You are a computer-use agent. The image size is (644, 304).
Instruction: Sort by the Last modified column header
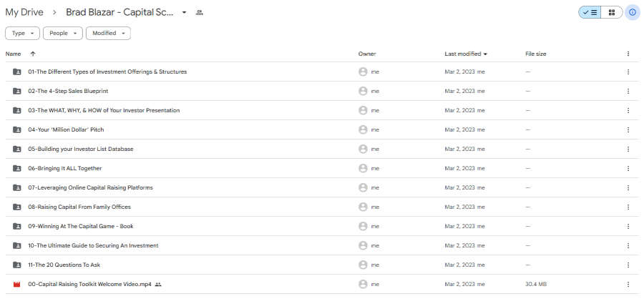463,54
